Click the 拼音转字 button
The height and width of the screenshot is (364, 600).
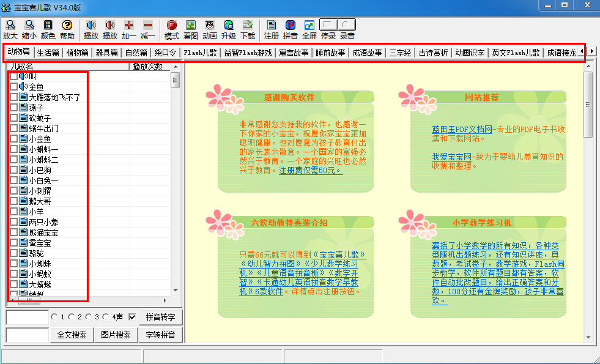[160, 317]
